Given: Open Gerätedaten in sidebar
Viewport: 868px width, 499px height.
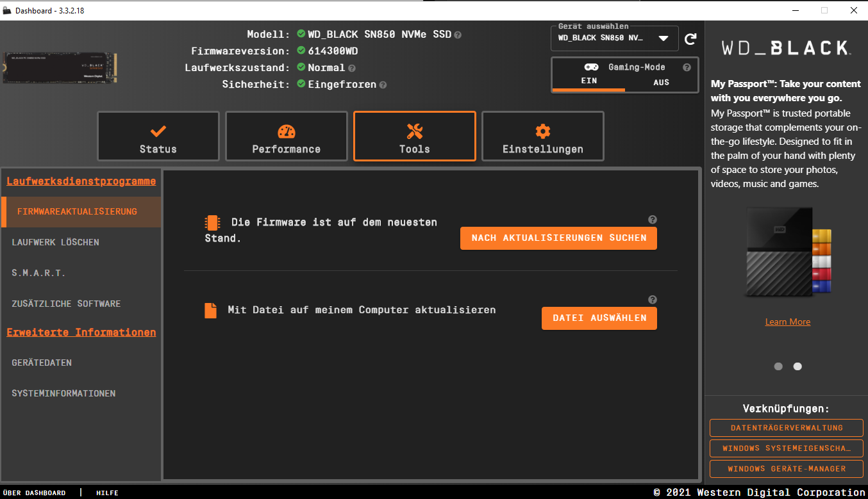Looking at the screenshot, I should click(81, 363).
